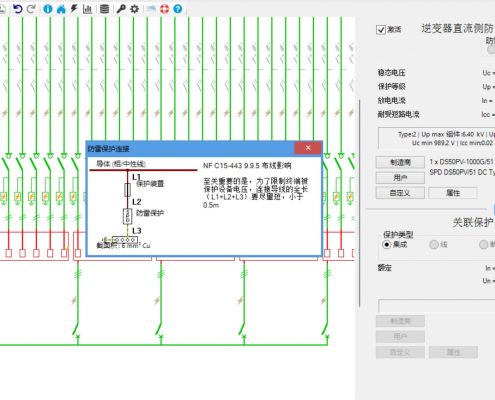This screenshot has width=495, height=400.
Task: Click the SPD symbol in the dialog diagram
Action: pos(127,217)
